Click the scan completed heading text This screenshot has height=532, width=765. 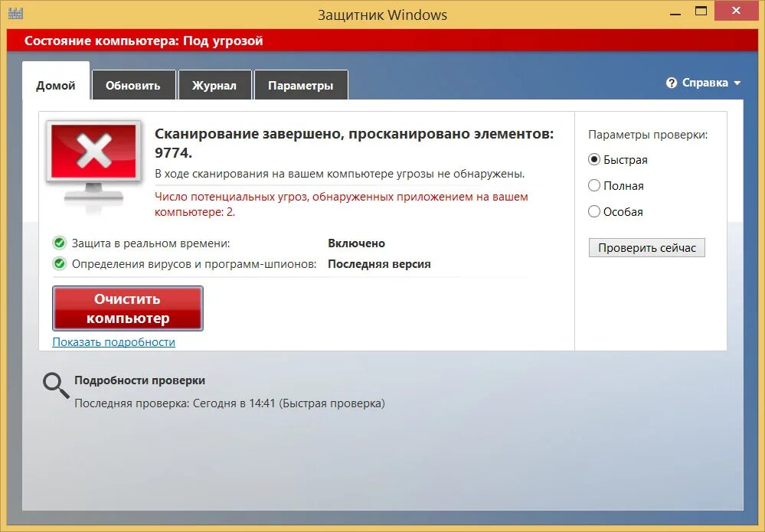(x=355, y=143)
